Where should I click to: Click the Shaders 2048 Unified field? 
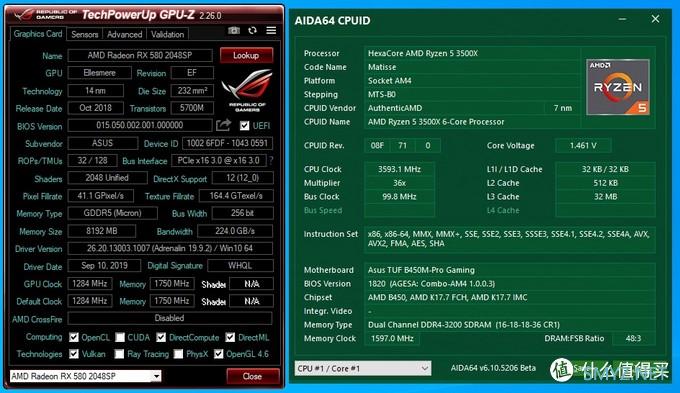107,178
